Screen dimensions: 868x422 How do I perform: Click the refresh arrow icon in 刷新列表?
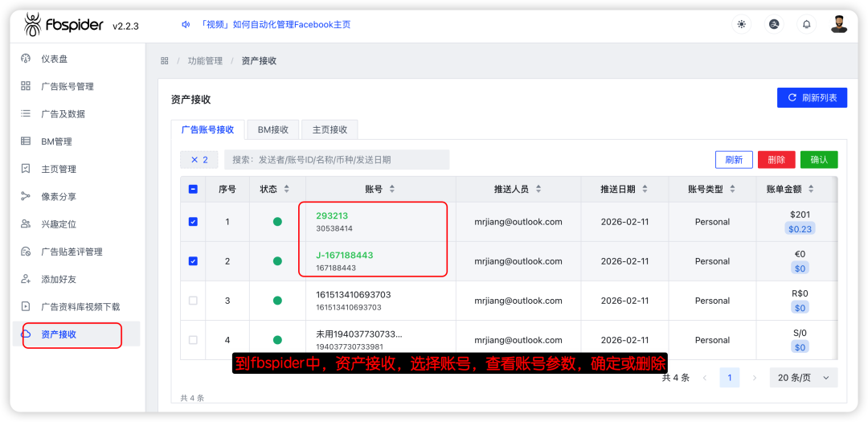click(792, 97)
